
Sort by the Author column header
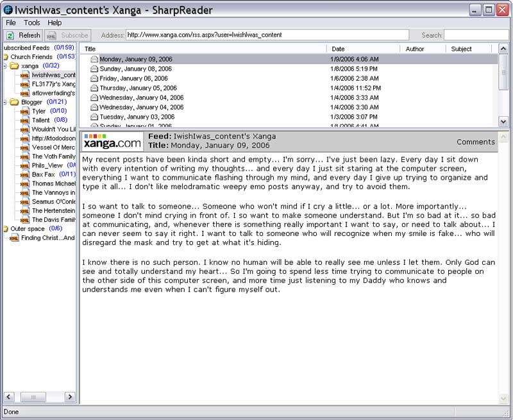click(423, 49)
